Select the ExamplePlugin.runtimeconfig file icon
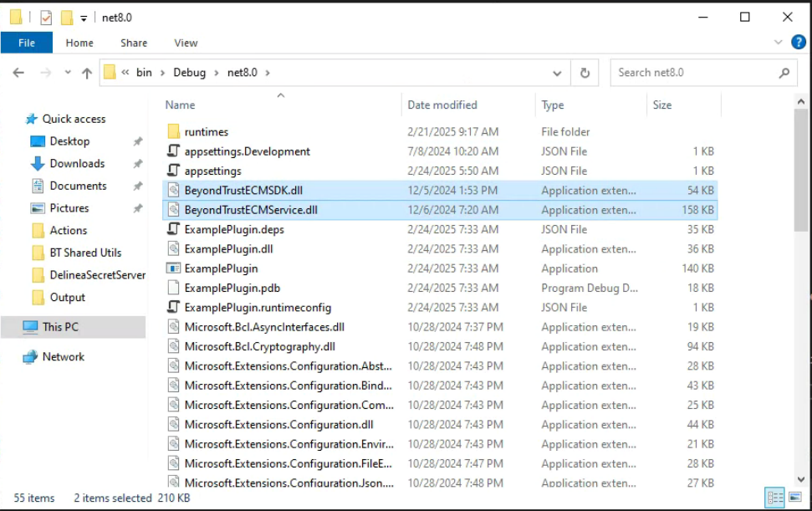 (173, 308)
